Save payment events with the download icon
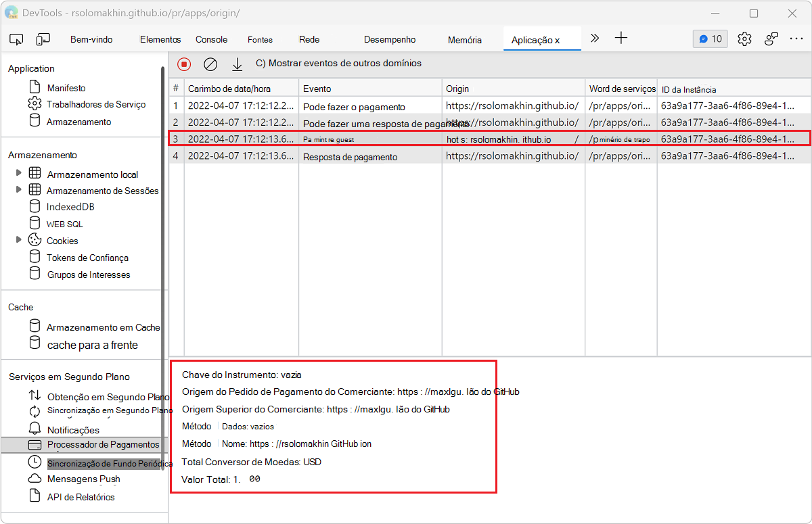 coord(237,64)
